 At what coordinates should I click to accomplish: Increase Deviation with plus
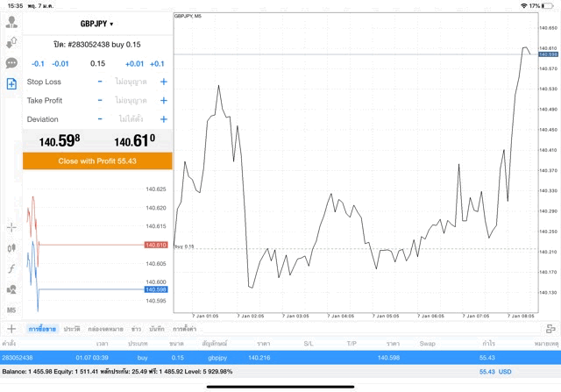tap(164, 119)
